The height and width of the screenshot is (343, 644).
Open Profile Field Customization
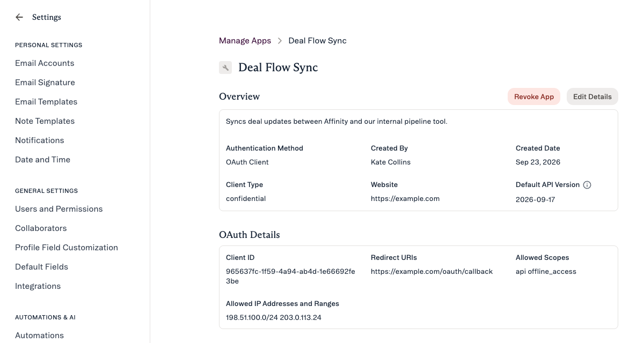pyautogui.click(x=67, y=248)
